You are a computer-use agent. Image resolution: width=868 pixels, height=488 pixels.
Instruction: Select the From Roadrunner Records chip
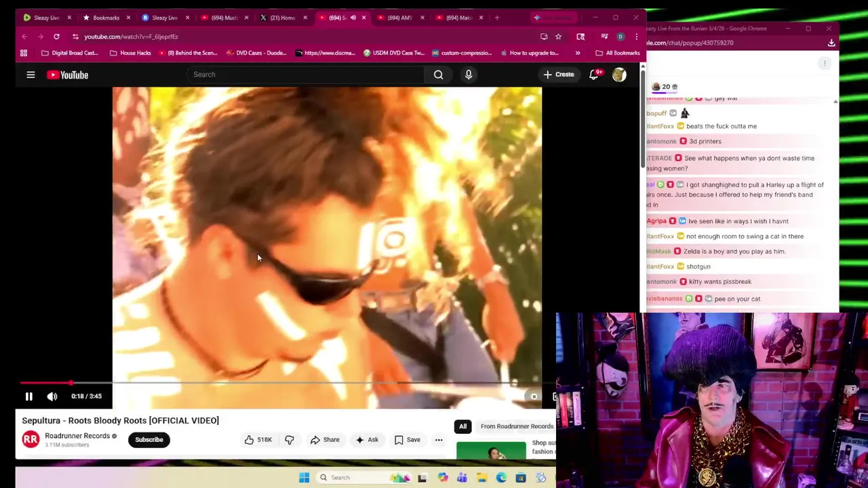pyautogui.click(x=517, y=426)
